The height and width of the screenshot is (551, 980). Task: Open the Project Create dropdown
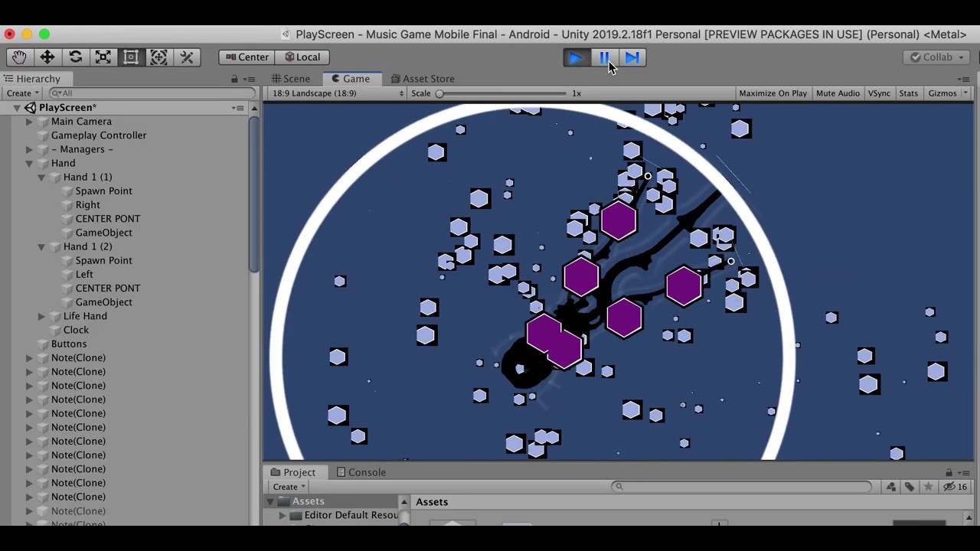289,487
